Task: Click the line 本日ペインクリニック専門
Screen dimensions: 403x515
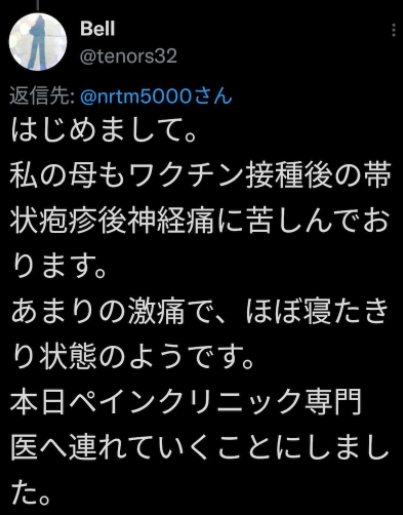Action: 186,403
